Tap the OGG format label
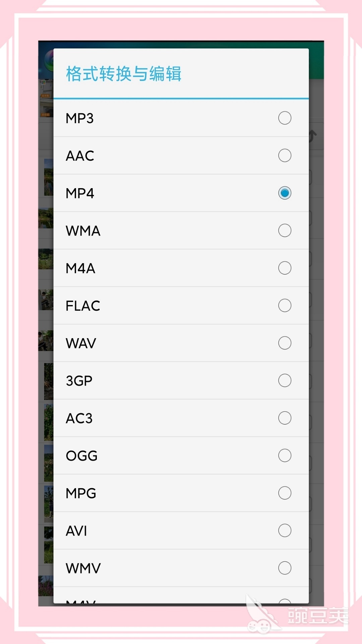Viewport: 362px width, 644px height. (x=81, y=456)
